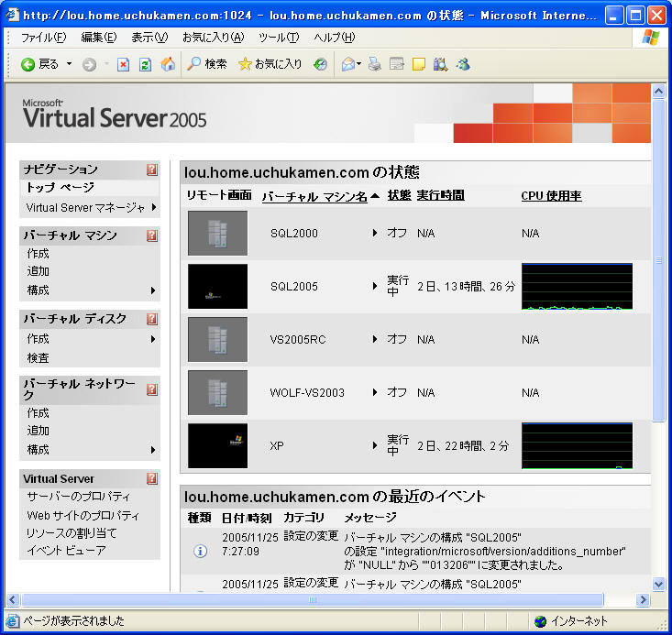Click the History clock toolbar icon

click(320, 64)
